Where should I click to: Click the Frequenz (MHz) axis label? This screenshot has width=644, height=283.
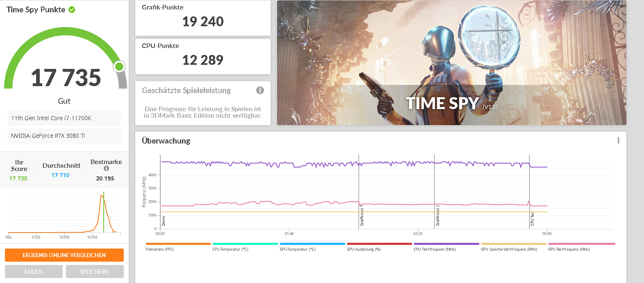click(x=144, y=192)
